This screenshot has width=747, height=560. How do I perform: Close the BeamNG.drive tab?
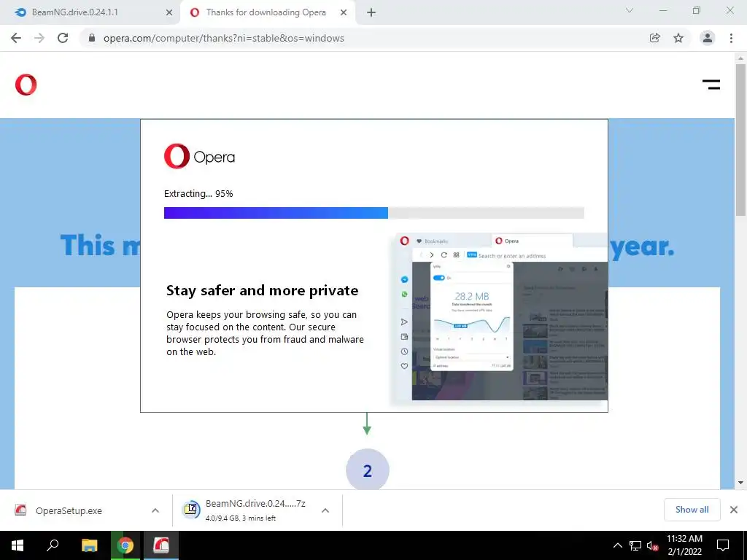coord(169,12)
